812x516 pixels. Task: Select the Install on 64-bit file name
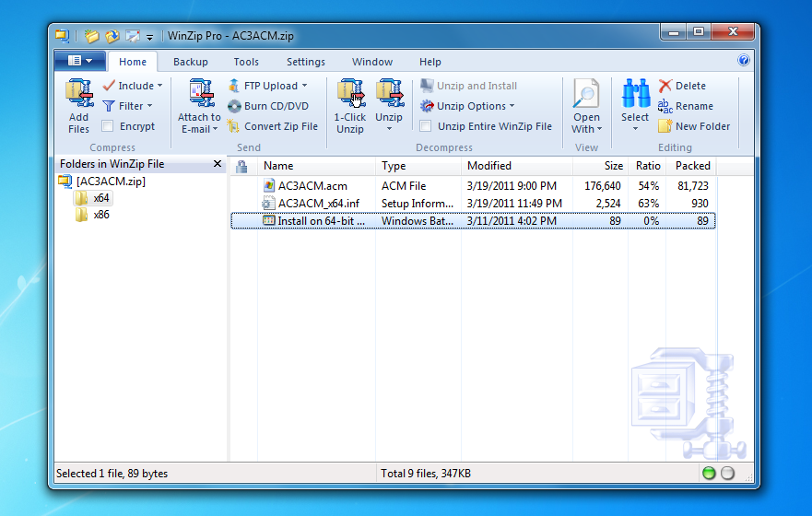pos(321,221)
